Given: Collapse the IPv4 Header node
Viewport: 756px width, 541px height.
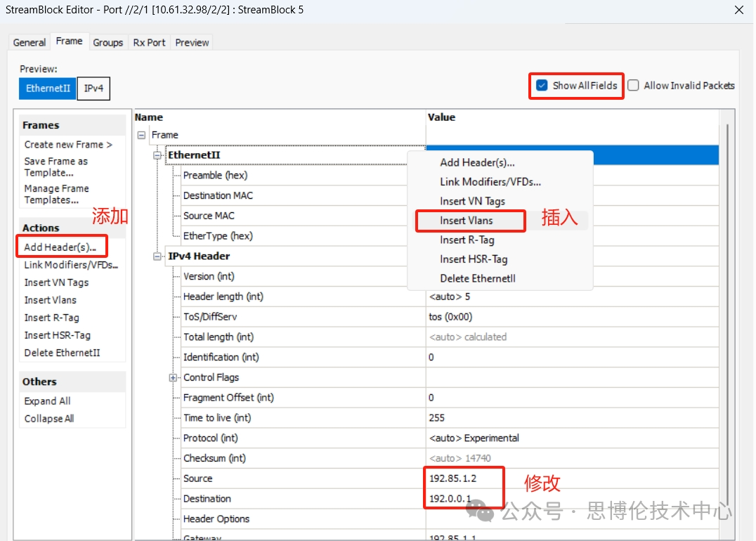Looking at the screenshot, I should click(x=157, y=256).
